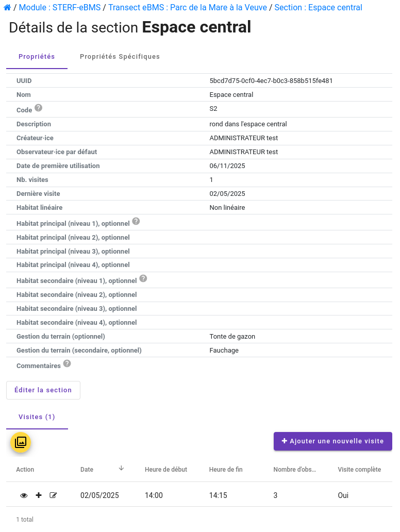This screenshot has height=532, width=400.
Task: Click the UUID value of the section
Action: 270,80
